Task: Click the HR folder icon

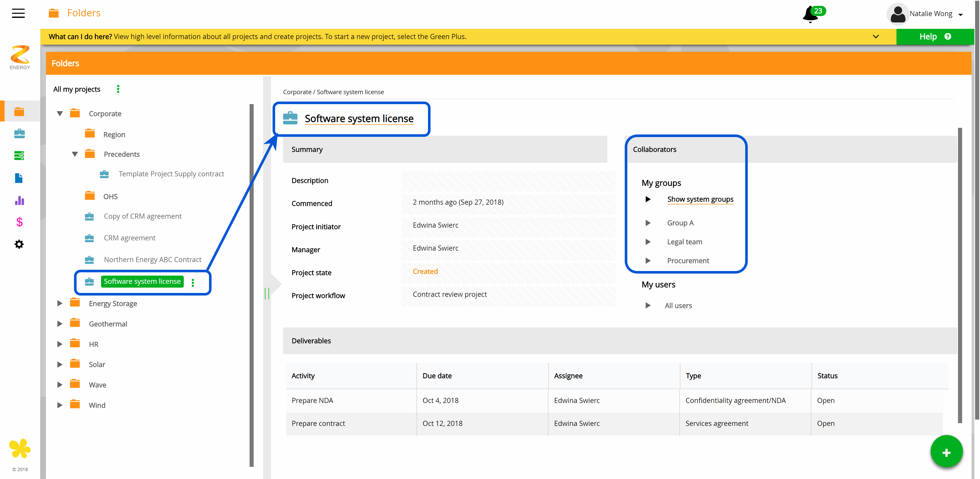Action: (75, 343)
